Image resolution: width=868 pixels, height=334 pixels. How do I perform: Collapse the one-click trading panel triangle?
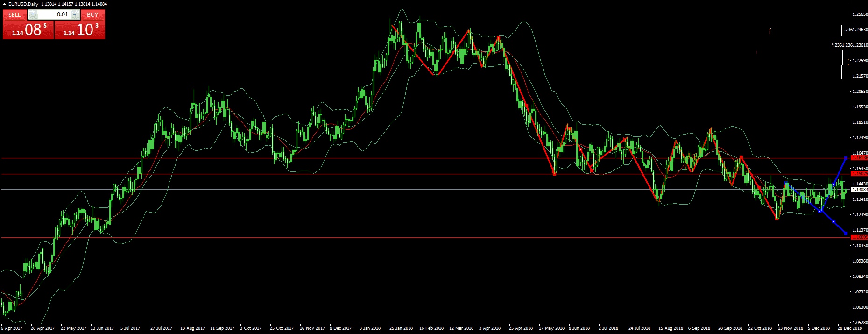(4, 4)
